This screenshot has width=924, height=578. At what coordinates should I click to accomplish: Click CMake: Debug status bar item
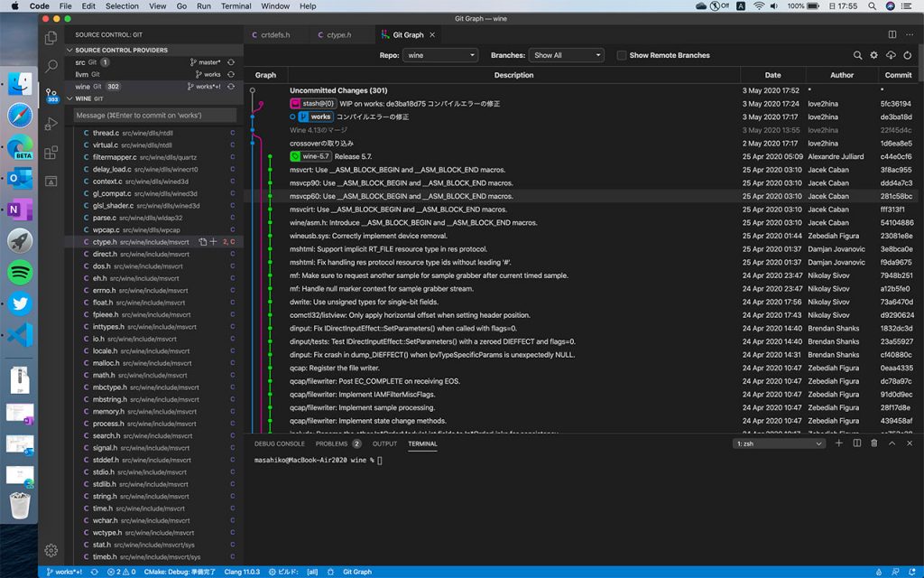180,572
